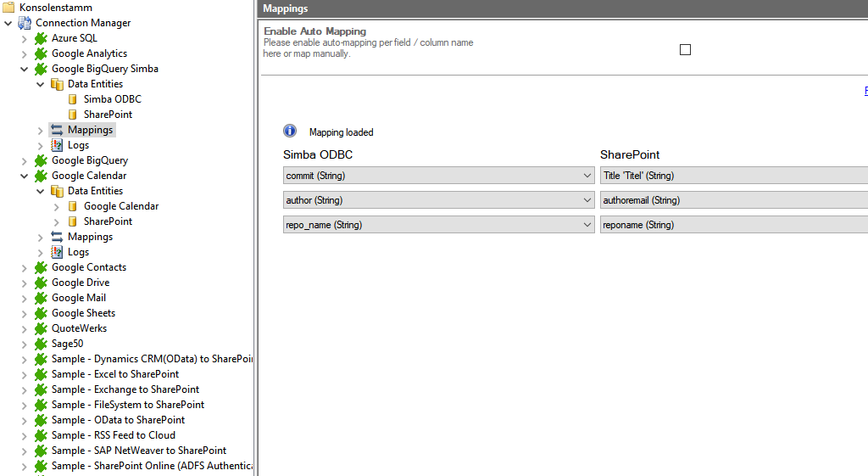Enable the Auto Mapping checkbox

(x=685, y=50)
